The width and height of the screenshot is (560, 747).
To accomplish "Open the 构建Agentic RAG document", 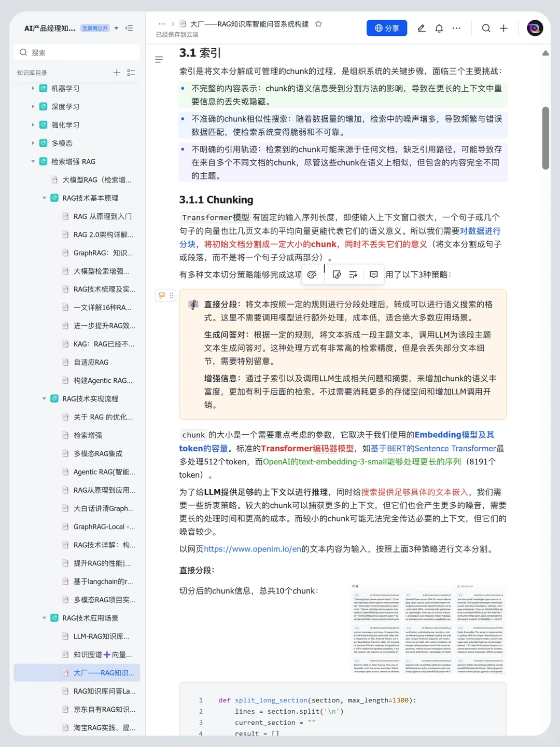I will tap(102, 380).
